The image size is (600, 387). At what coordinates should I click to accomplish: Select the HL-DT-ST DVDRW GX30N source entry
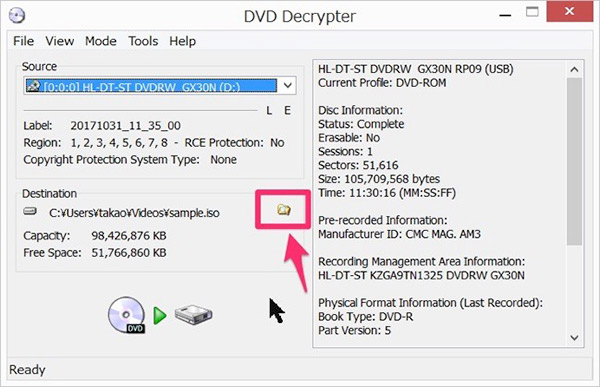(x=152, y=86)
